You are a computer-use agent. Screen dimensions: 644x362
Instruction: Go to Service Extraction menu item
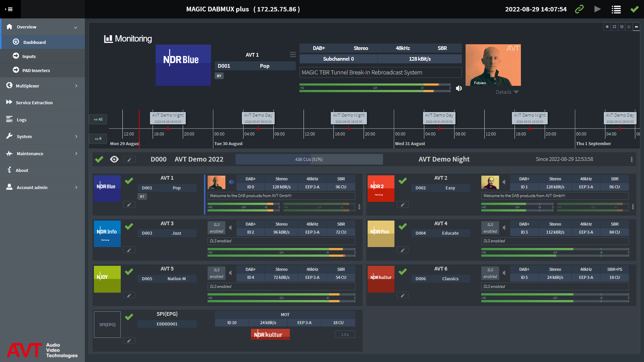(x=34, y=103)
